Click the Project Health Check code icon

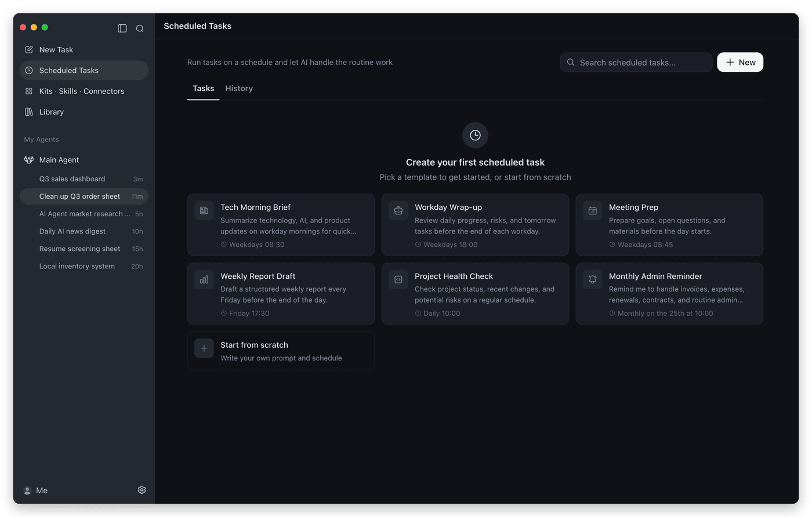click(398, 279)
